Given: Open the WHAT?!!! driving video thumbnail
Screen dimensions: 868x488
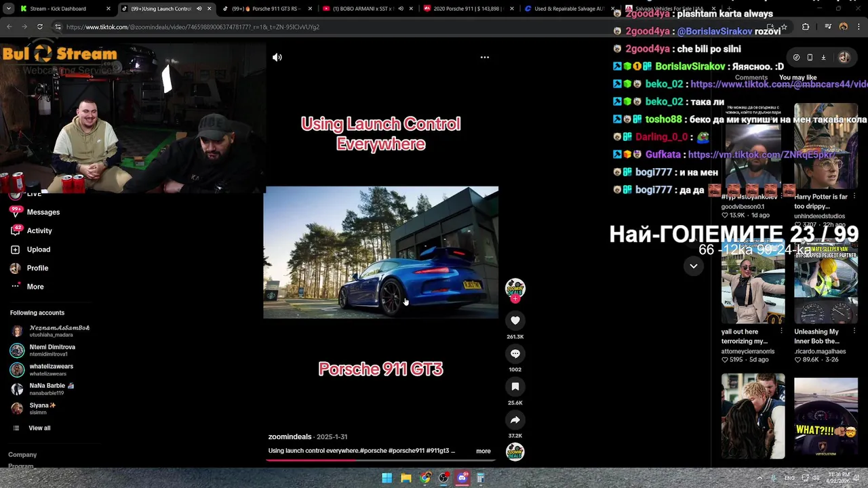Looking at the screenshot, I should point(826,415).
